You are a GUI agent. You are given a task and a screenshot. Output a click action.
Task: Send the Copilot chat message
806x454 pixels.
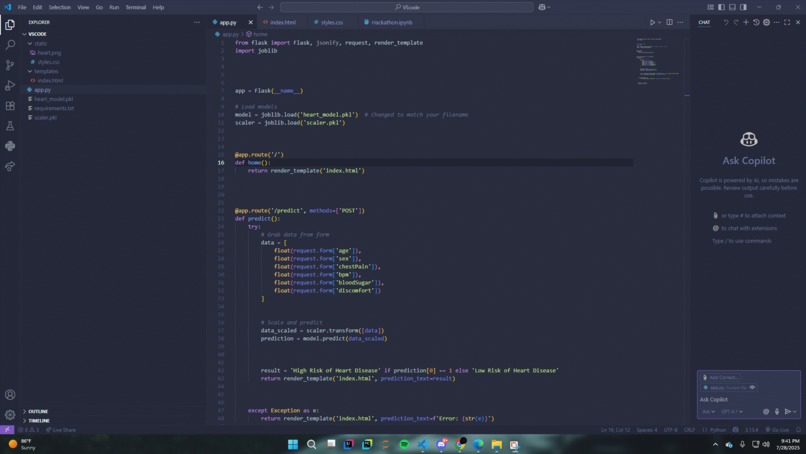[787, 411]
